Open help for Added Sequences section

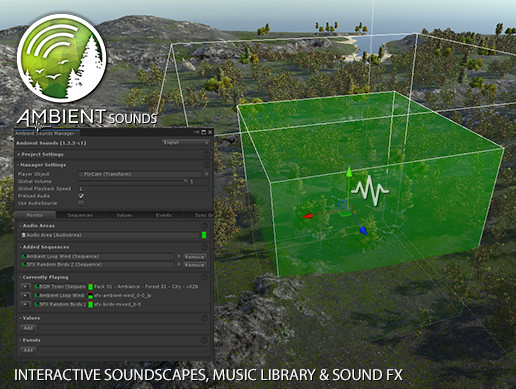(204, 247)
